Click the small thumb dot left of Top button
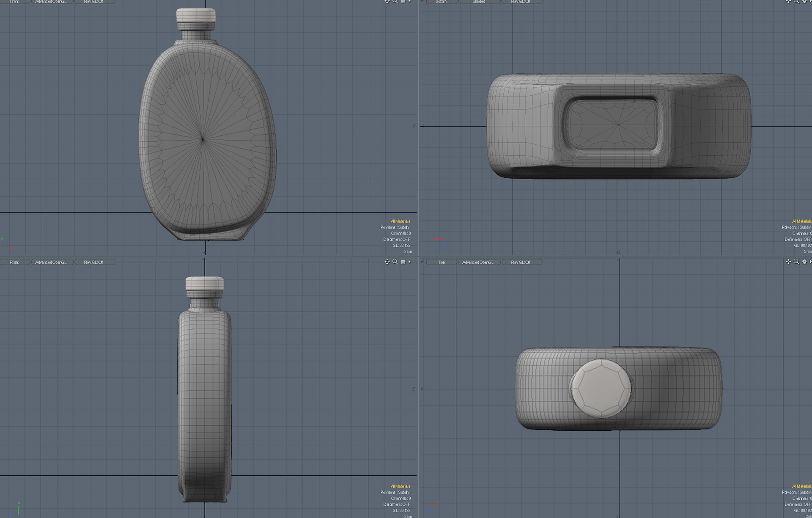812x518 pixels. [422, 262]
